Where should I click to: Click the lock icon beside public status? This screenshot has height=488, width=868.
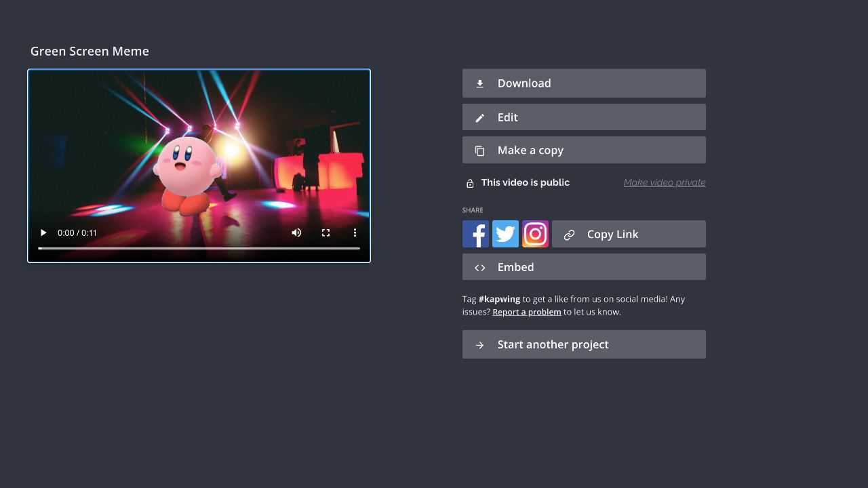pos(470,183)
